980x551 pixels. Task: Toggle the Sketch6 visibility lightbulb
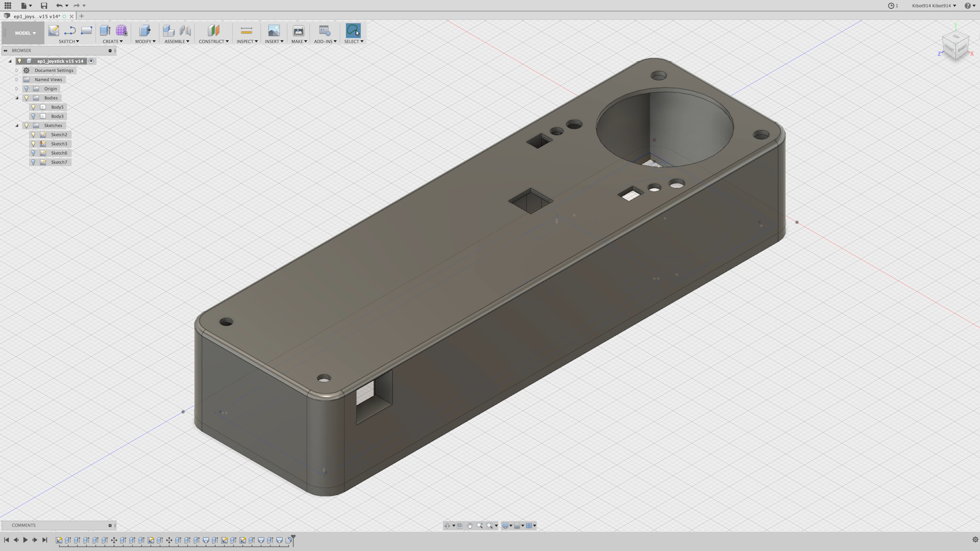pos(34,153)
